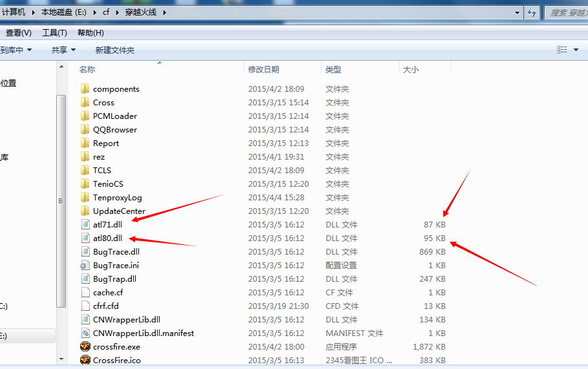
Task: Open the 到库中 dropdown
Action: [16, 50]
